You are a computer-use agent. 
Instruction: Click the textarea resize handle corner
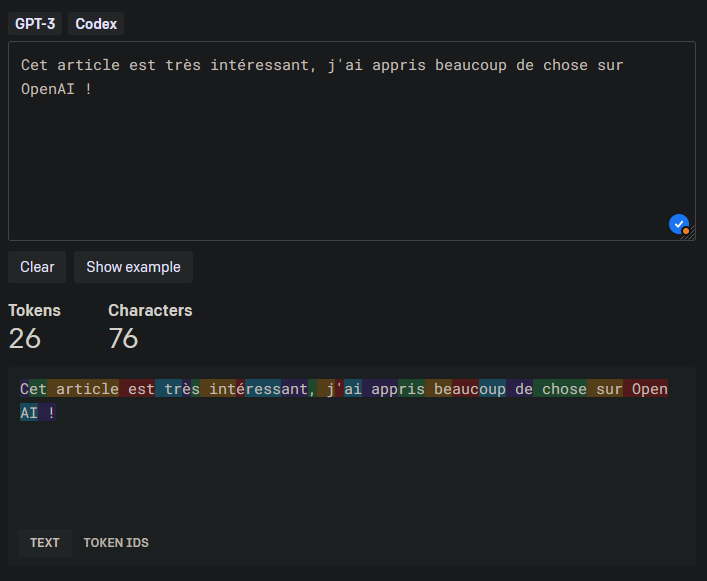click(x=690, y=235)
